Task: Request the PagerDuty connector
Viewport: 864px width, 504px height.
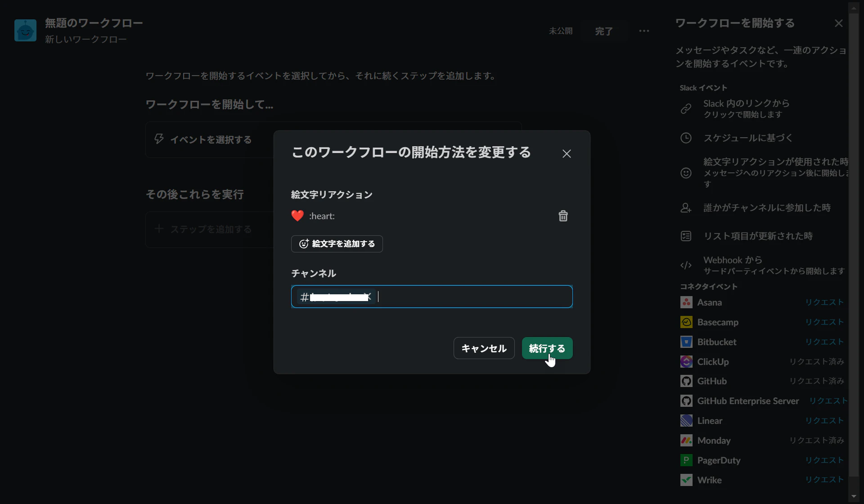Action: (824, 460)
